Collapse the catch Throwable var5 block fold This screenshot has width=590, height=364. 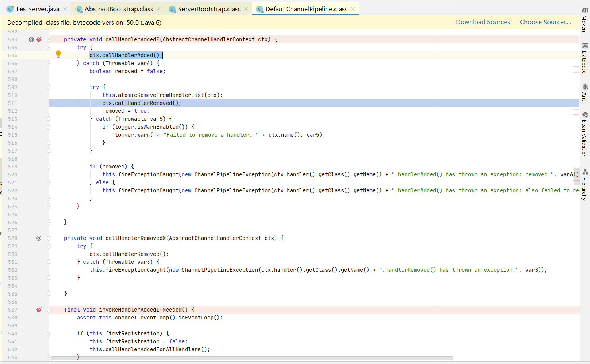[49, 119]
